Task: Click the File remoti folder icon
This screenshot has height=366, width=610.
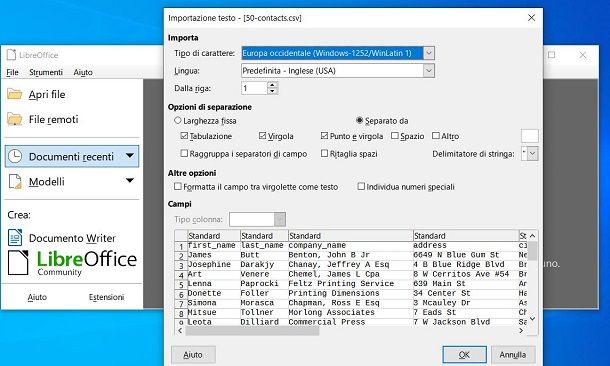Action: click(14, 119)
